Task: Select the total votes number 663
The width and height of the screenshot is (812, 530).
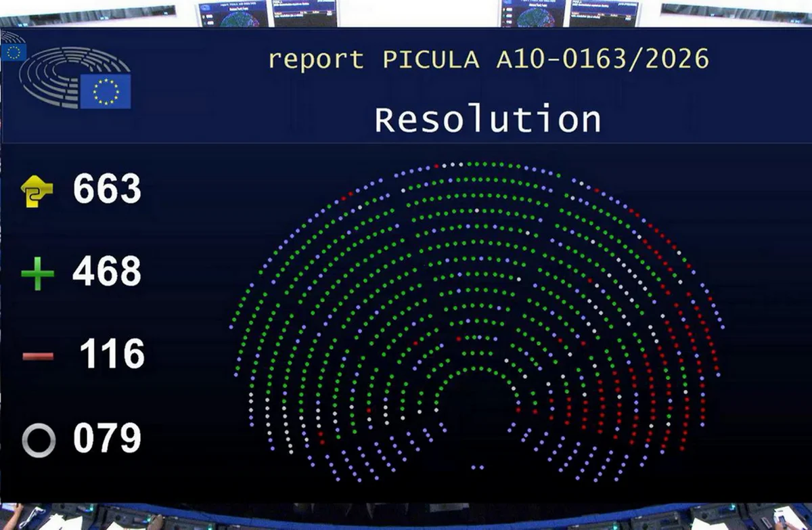Action: pos(108,189)
